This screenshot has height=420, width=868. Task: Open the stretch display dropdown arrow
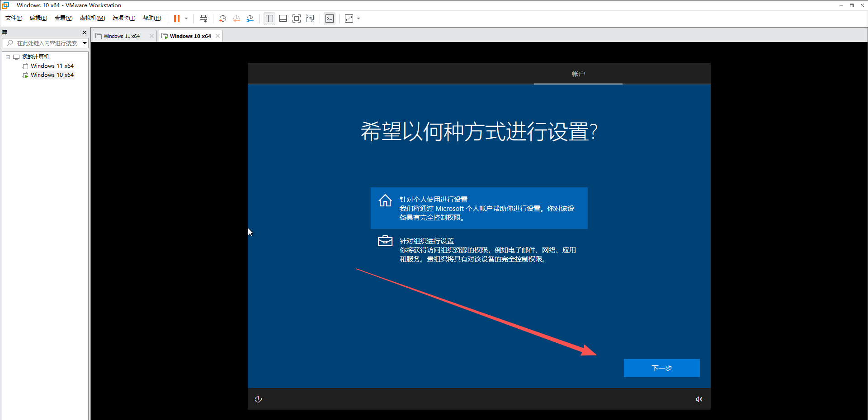click(359, 19)
